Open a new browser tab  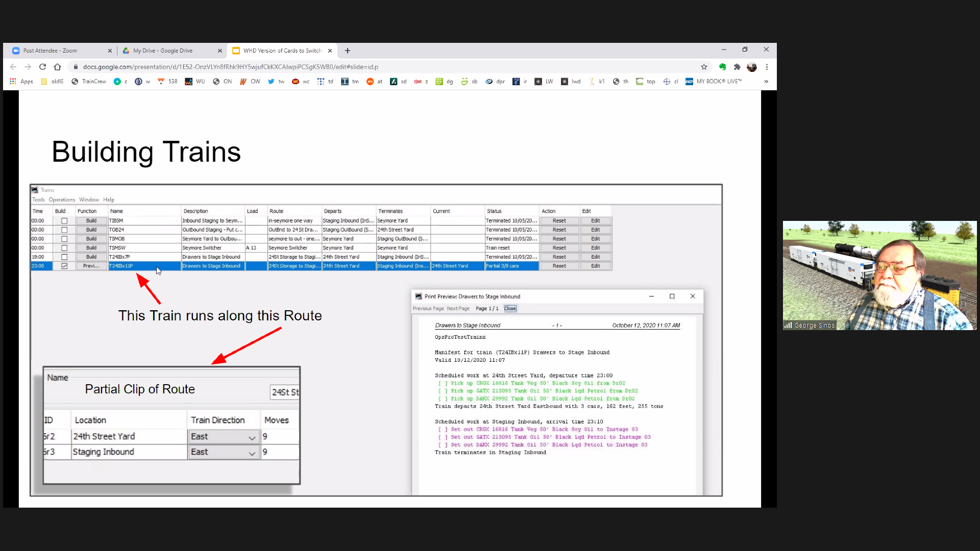coord(348,51)
